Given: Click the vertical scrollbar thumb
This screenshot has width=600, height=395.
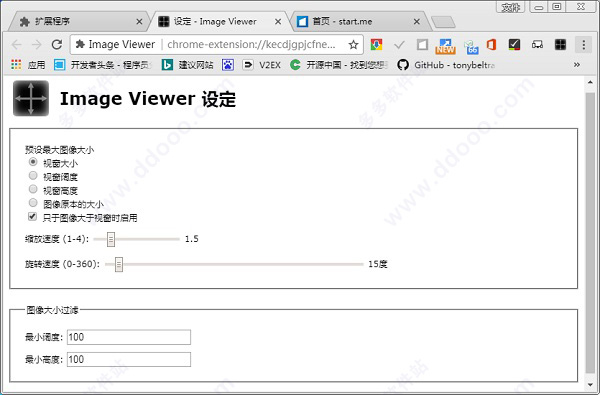Looking at the screenshot, I should (x=590, y=232).
